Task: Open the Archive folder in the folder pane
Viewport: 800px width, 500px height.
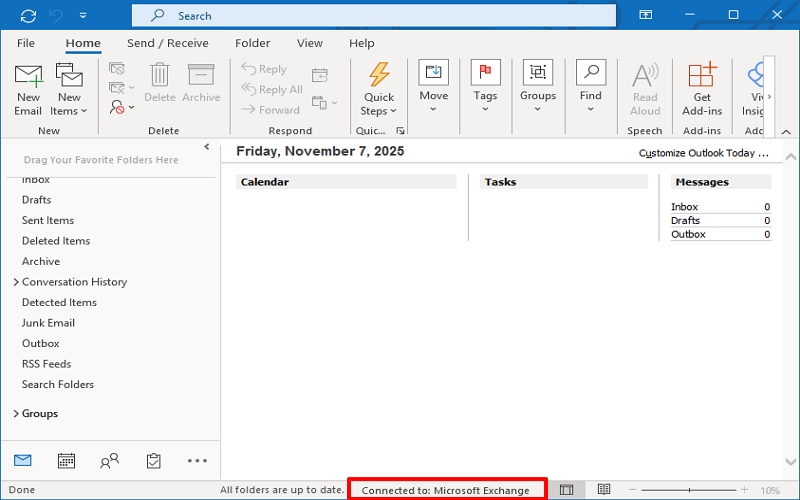Action: (41, 261)
